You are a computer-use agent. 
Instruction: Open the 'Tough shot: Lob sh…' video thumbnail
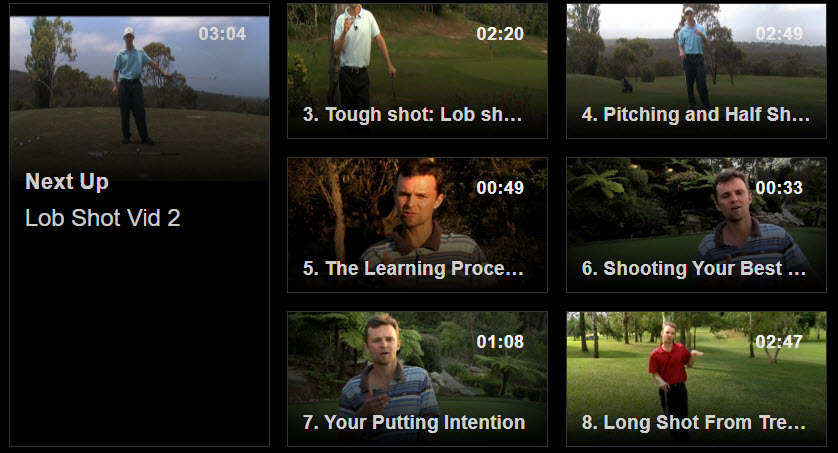[x=417, y=60]
